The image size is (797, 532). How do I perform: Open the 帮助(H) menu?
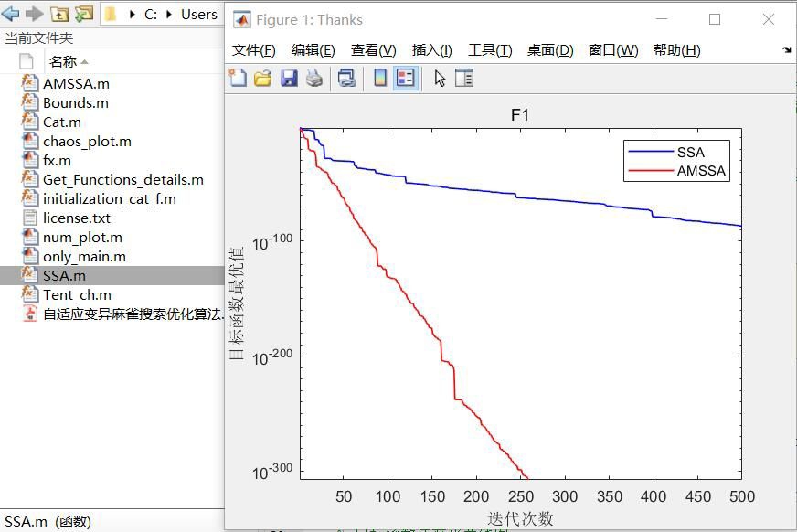676,49
